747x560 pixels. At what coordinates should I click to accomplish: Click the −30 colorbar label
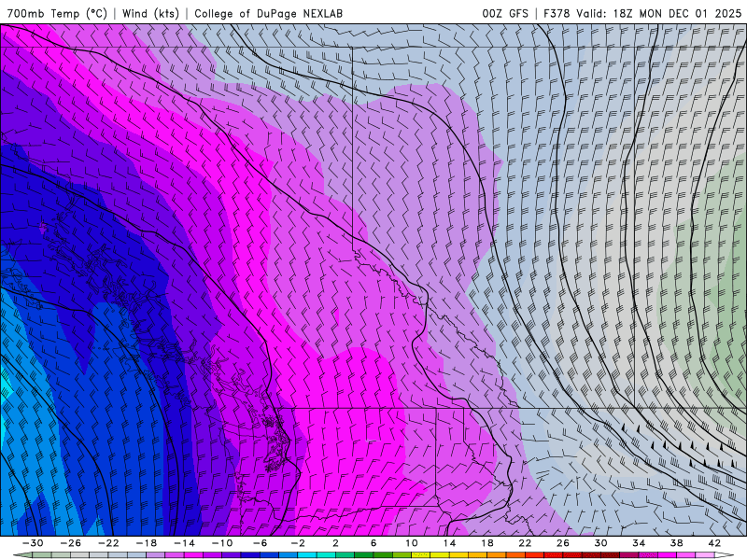(x=33, y=543)
